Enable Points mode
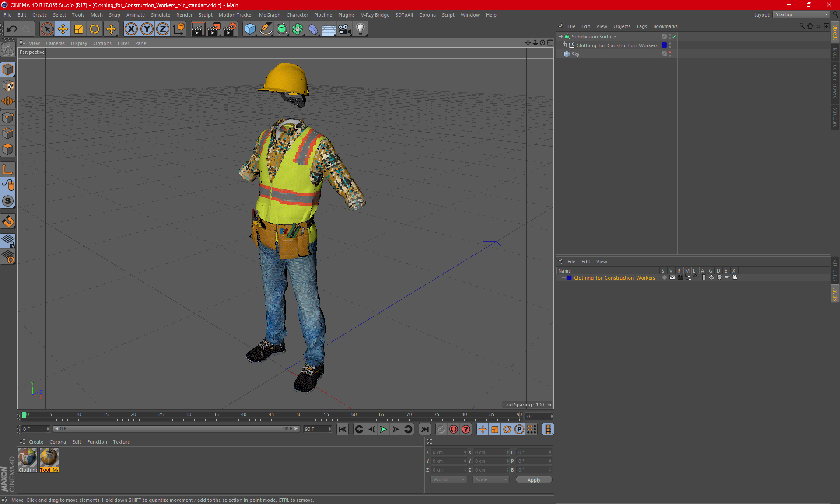Viewport: 840px width, 504px height. click(8, 118)
